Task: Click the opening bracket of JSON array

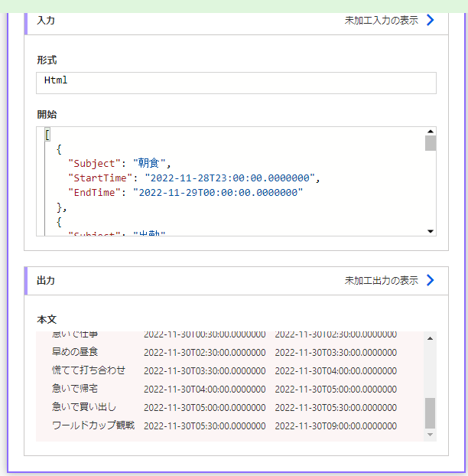Action: tap(47, 135)
